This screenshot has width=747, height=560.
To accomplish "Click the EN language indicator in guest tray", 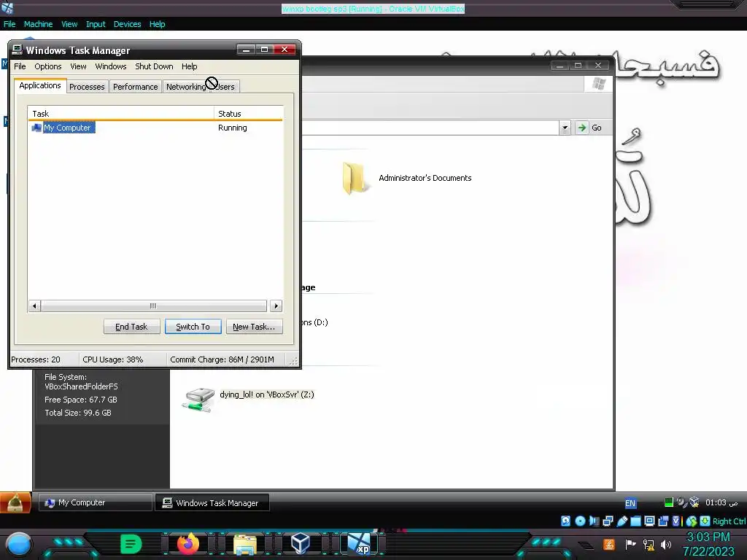I will point(630,503).
